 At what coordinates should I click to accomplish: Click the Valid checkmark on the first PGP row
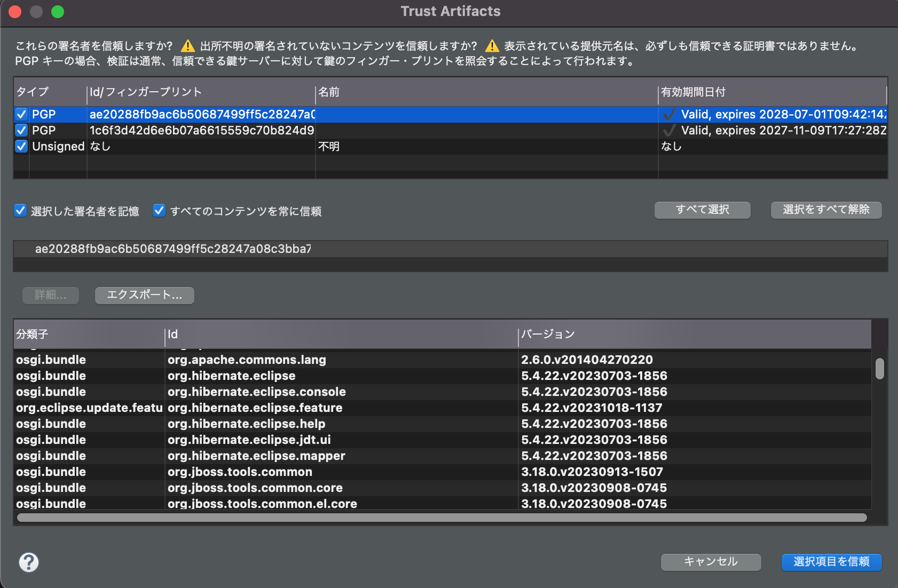(668, 114)
